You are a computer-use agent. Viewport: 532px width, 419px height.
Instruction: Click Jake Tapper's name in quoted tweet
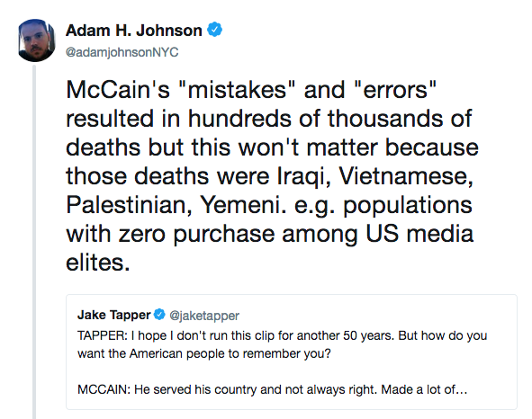113,315
